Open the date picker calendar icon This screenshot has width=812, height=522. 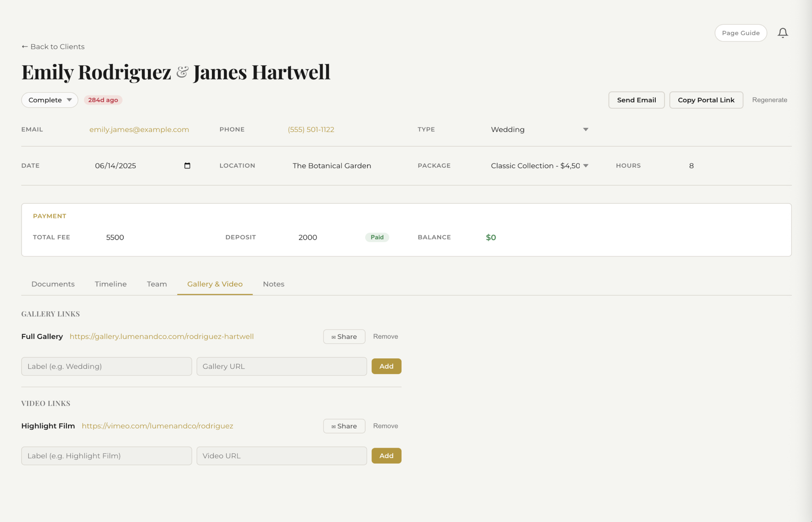click(188, 166)
